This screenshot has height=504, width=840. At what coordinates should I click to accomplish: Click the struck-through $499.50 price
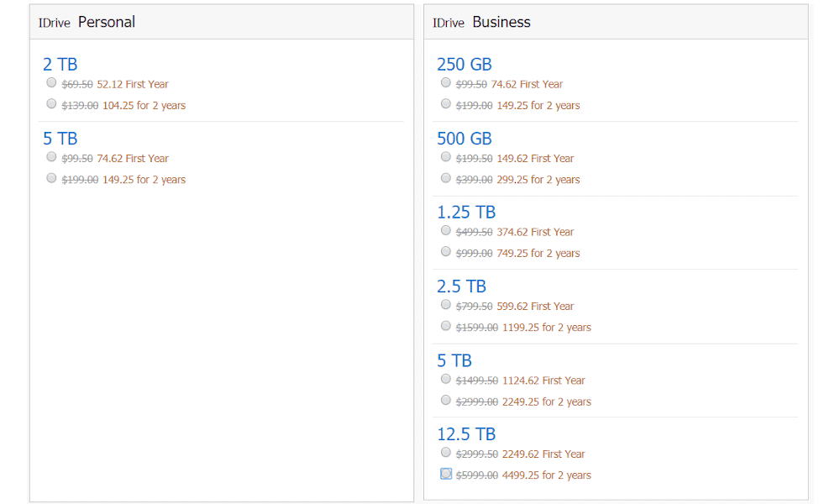pyautogui.click(x=474, y=232)
